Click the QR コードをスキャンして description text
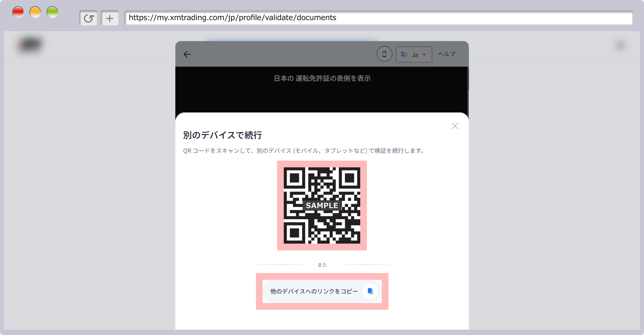The image size is (644, 335). pos(304,151)
